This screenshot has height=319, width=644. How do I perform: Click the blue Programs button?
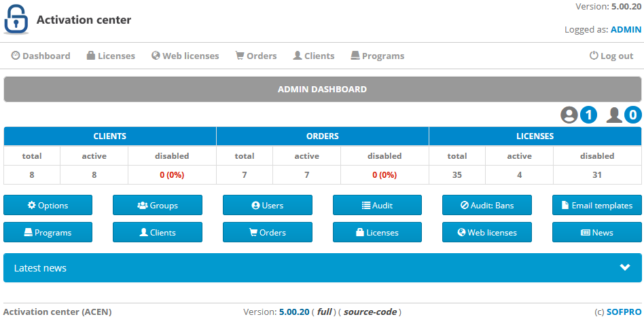click(48, 232)
